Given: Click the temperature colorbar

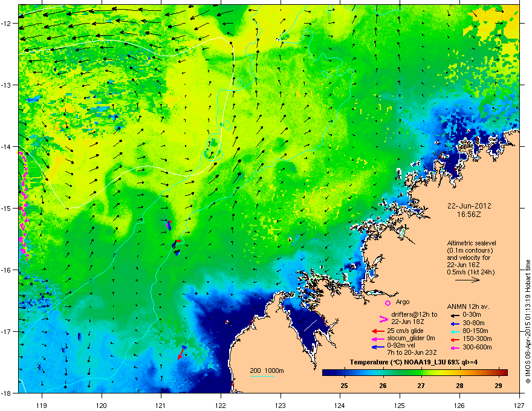Looking at the screenshot, I should point(415,373).
